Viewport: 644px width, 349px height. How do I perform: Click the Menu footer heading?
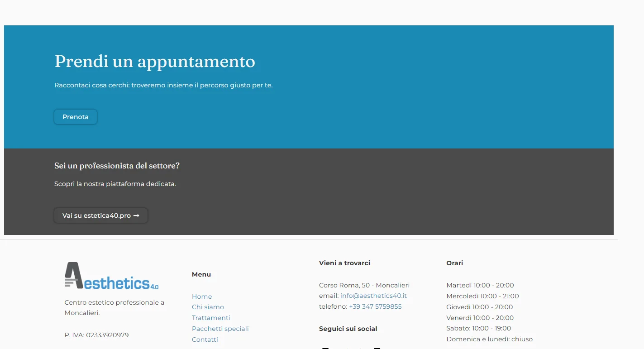201,274
